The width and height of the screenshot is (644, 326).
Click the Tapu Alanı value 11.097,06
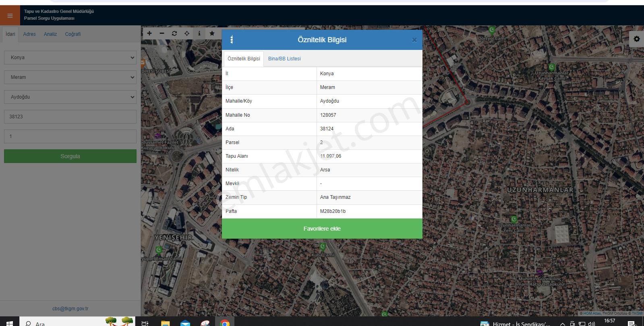pos(331,156)
